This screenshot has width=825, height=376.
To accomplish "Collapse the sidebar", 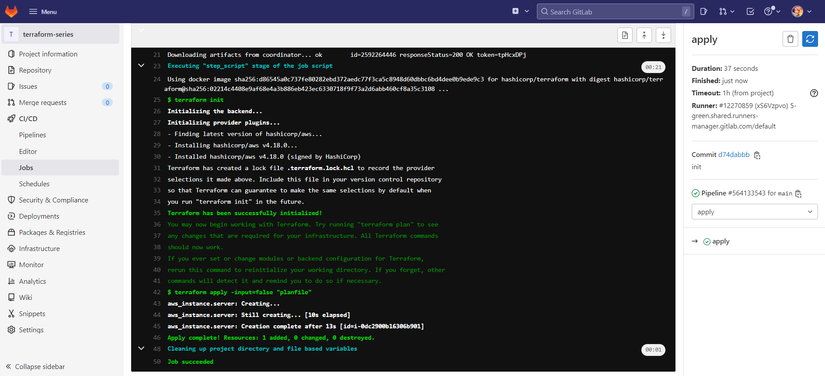I will coord(35,367).
